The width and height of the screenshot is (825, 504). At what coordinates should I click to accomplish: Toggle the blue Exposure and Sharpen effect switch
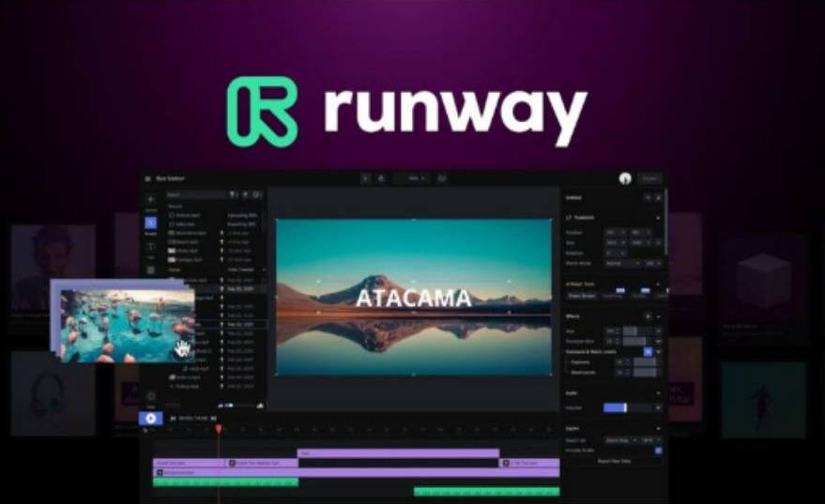648,351
